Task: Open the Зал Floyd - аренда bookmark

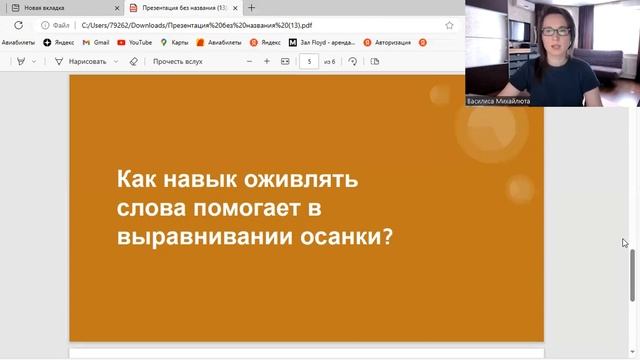Action: coord(322,42)
